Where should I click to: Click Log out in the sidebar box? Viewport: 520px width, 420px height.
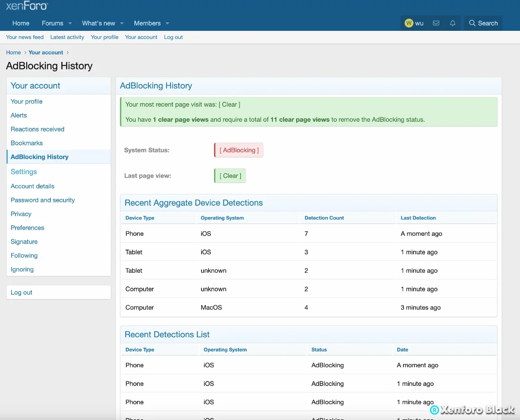click(x=58, y=292)
